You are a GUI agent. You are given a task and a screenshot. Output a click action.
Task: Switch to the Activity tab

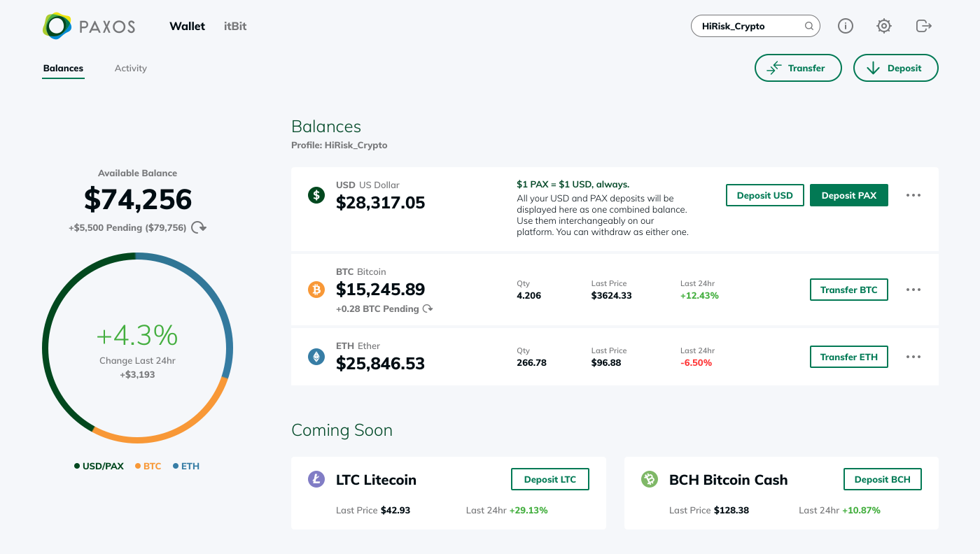[x=131, y=68]
